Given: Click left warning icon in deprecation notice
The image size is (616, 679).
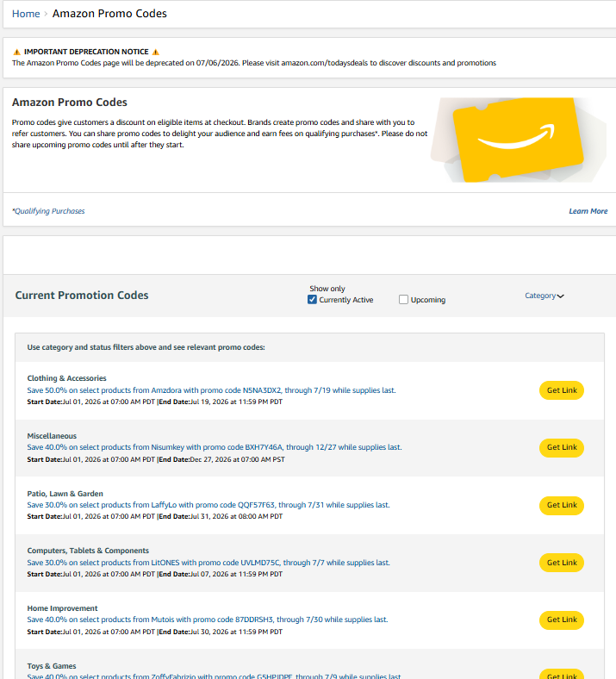Looking at the screenshot, I should (17, 52).
